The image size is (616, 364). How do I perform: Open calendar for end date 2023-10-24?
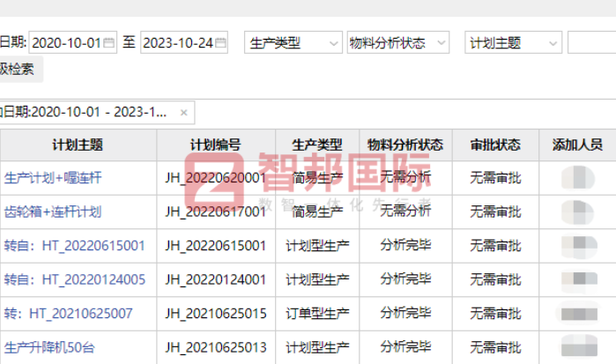click(x=221, y=42)
